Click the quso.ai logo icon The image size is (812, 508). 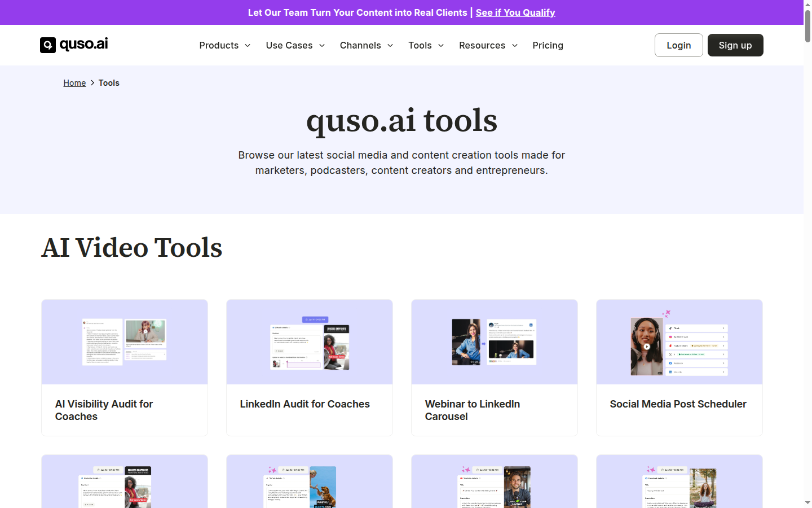(48, 45)
